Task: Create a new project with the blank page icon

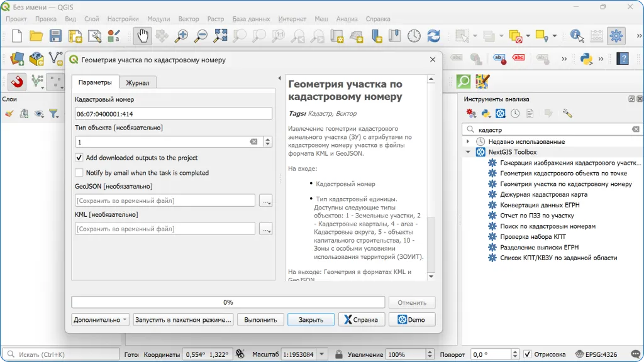Action: (17, 36)
